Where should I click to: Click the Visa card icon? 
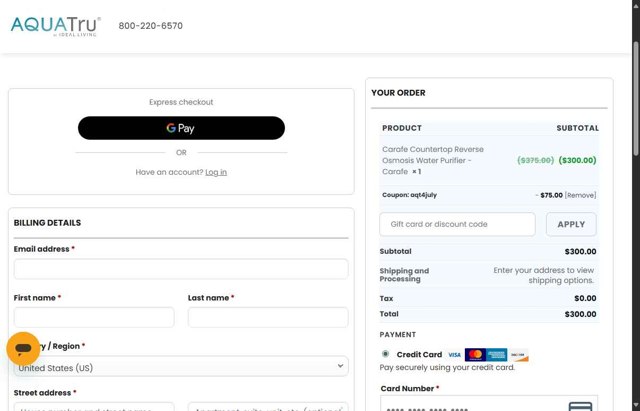pos(454,355)
